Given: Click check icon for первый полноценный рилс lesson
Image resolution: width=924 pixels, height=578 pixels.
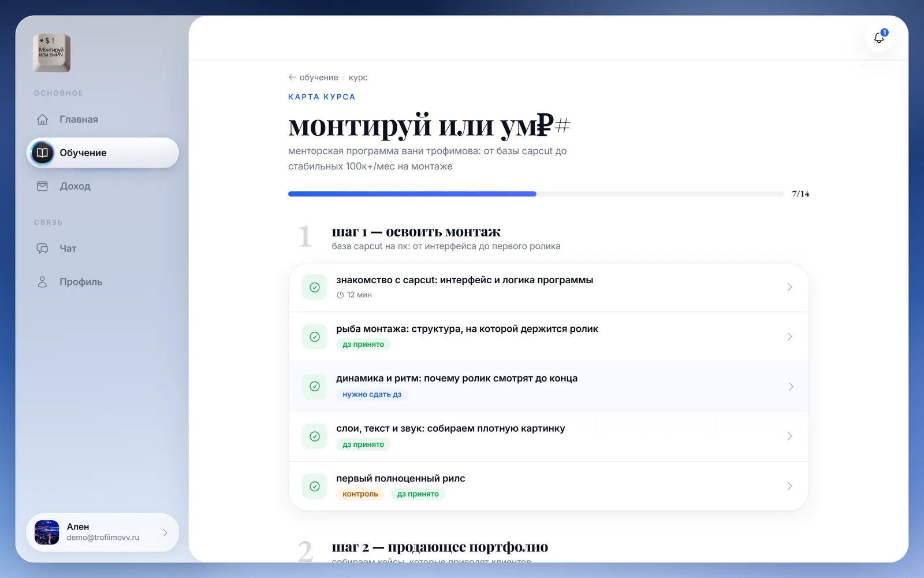Looking at the screenshot, I should coord(315,486).
